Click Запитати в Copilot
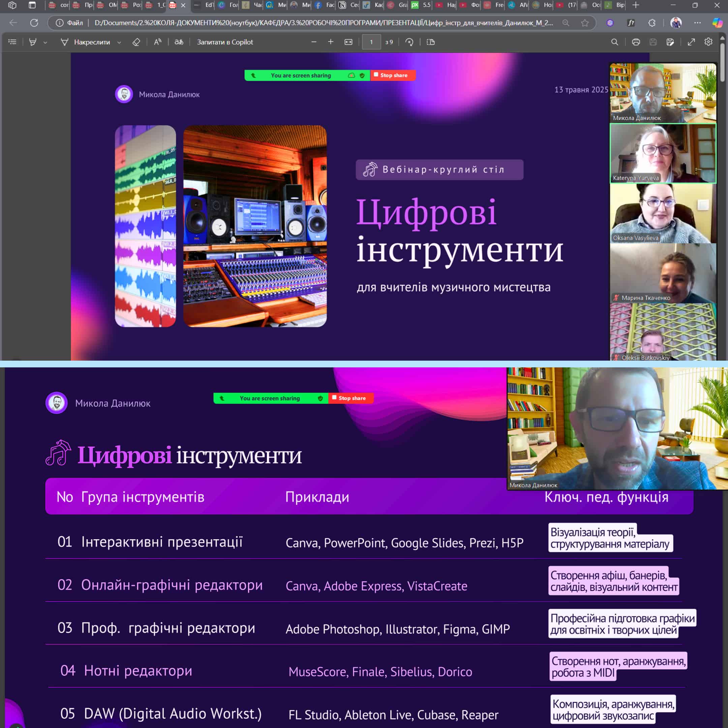Screen dimensions: 728x728 coord(225,42)
